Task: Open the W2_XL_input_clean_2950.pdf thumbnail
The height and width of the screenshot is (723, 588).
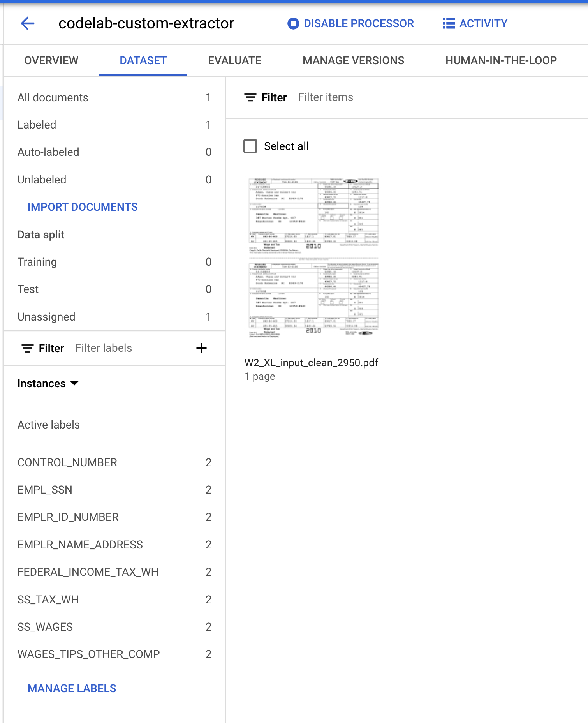Action: pos(313,257)
